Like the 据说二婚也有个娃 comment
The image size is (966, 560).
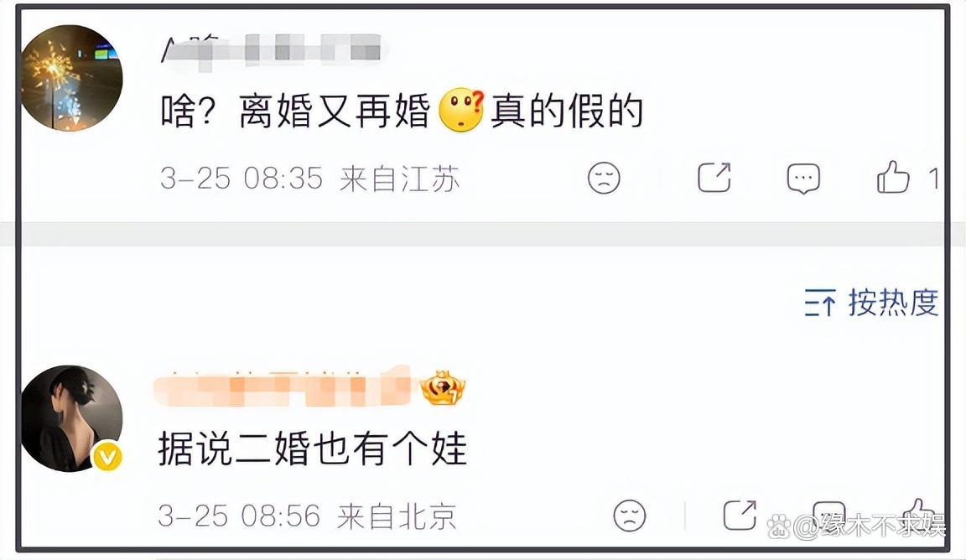pyautogui.click(x=919, y=514)
